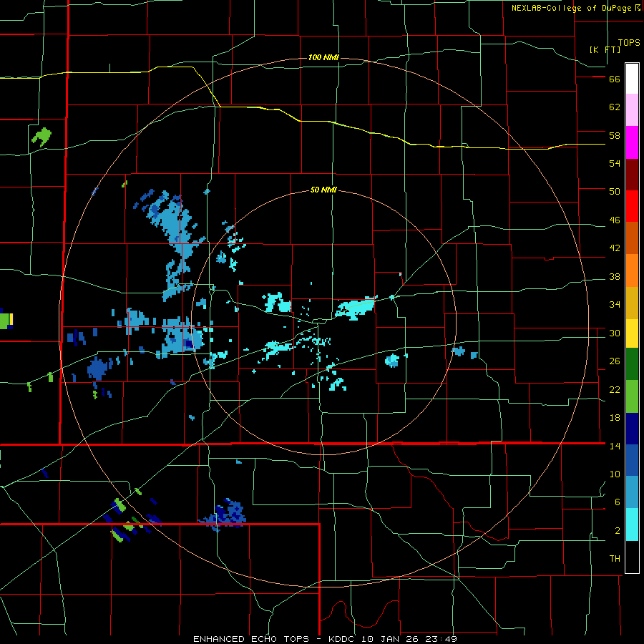
Task: Click the orange 42 kft legend swatch
Action: tap(632, 270)
